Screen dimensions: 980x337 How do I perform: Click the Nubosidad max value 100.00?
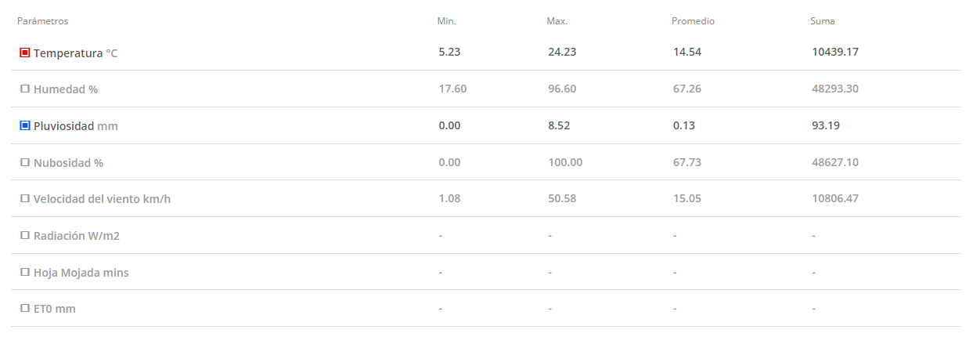click(565, 162)
